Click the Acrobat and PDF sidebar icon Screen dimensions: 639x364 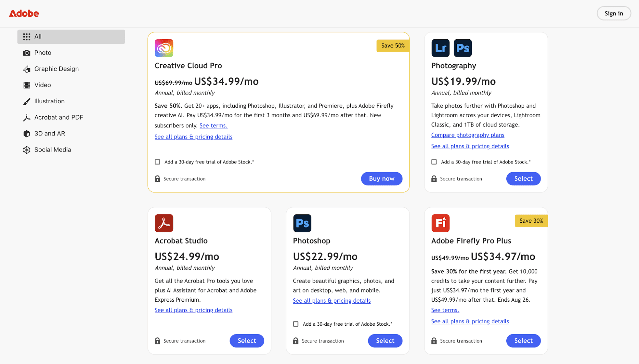(27, 118)
